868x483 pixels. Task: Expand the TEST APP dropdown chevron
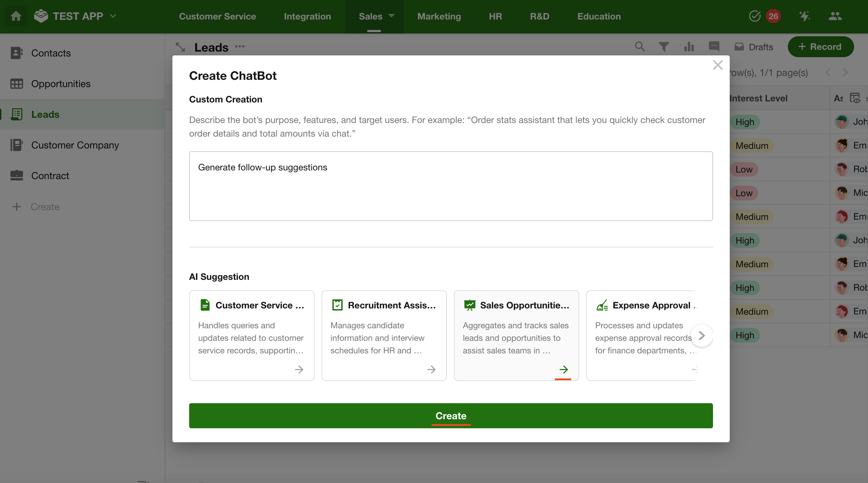[x=113, y=16]
